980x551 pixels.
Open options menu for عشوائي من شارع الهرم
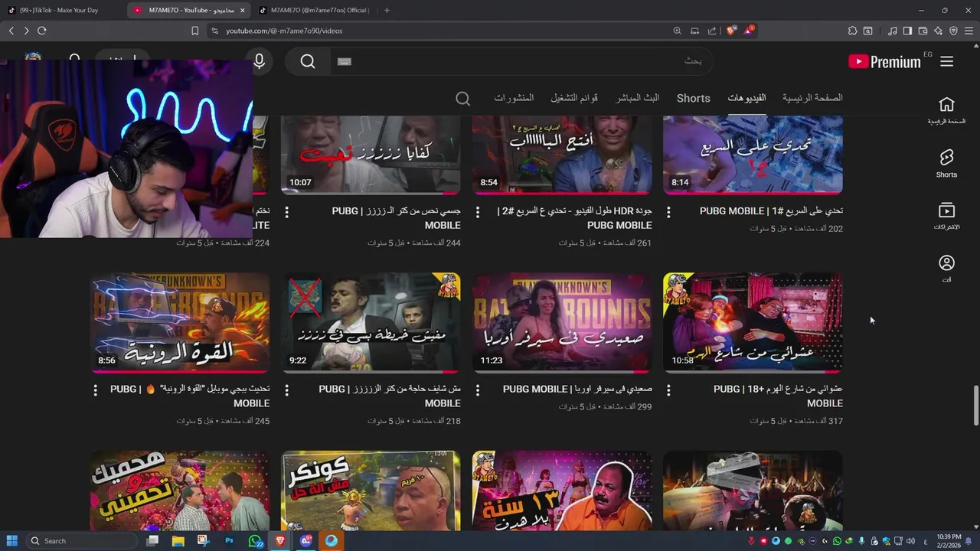pyautogui.click(x=668, y=390)
